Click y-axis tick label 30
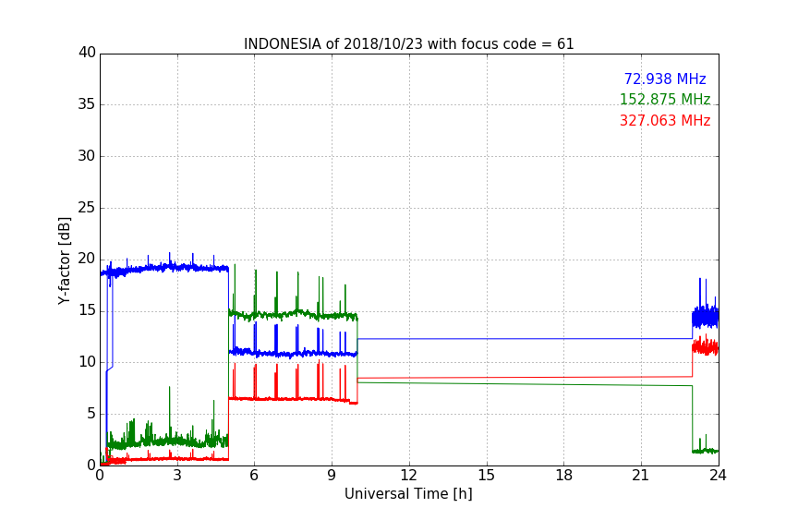 [x=87, y=156]
